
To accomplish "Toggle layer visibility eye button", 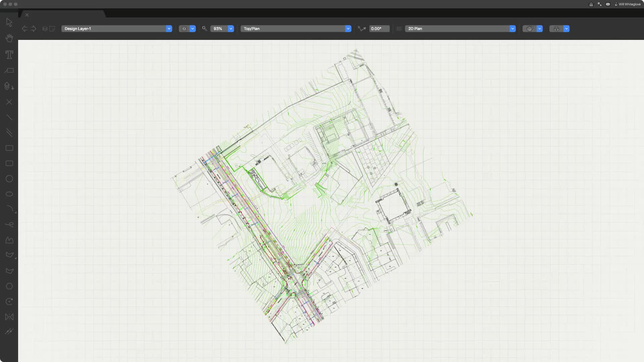I will coord(184,29).
